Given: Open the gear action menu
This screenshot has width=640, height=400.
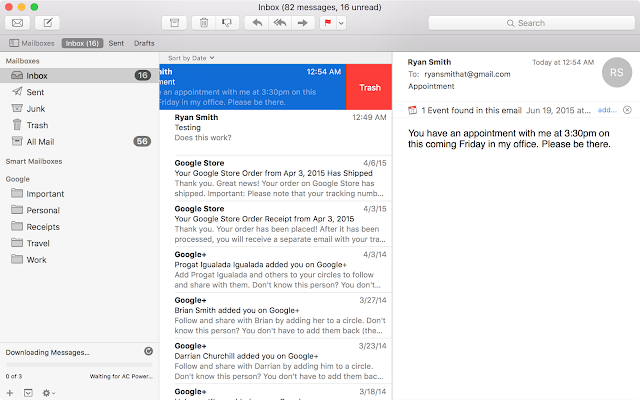Looking at the screenshot, I should [49, 393].
